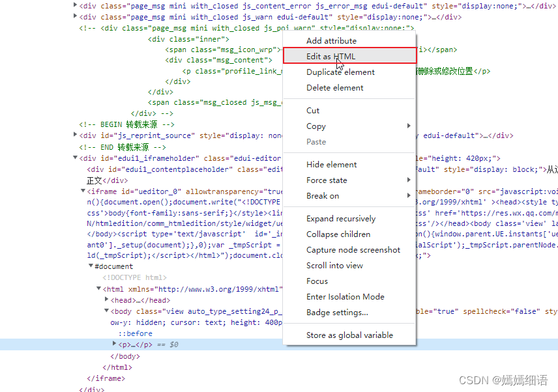558x392 pixels.
Task: Choose Duplicate element option
Action: (x=349, y=72)
